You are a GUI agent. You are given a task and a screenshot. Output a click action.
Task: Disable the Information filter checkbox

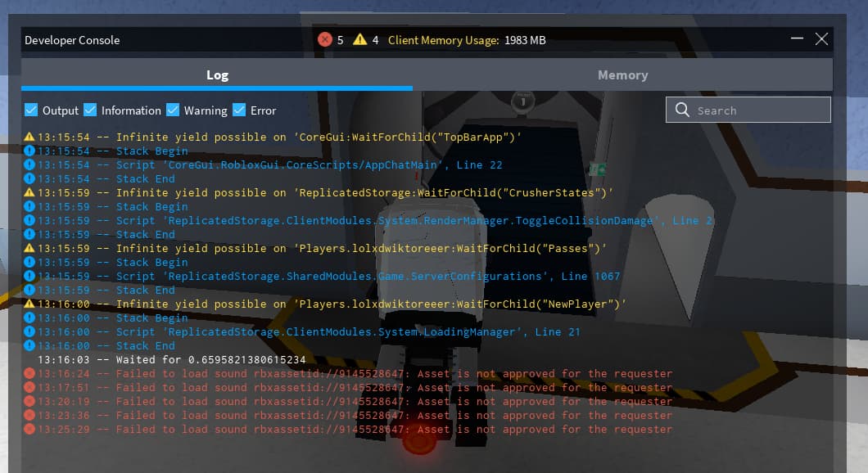coord(90,110)
